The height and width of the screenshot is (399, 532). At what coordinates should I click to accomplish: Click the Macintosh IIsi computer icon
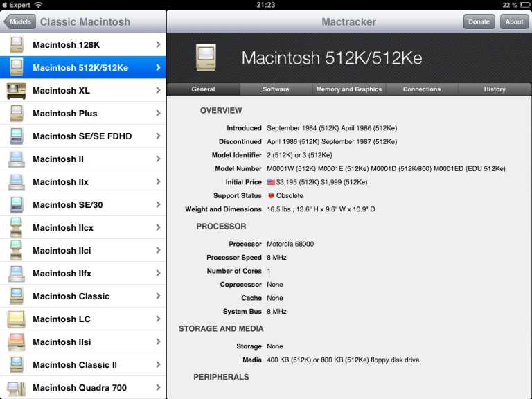point(17,342)
